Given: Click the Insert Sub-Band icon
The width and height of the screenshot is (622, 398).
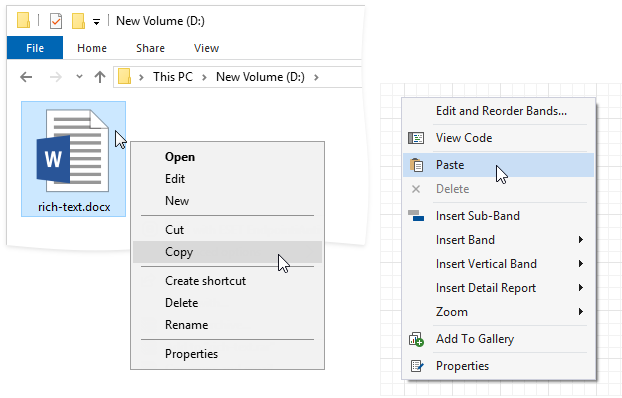Looking at the screenshot, I should (x=416, y=215).
